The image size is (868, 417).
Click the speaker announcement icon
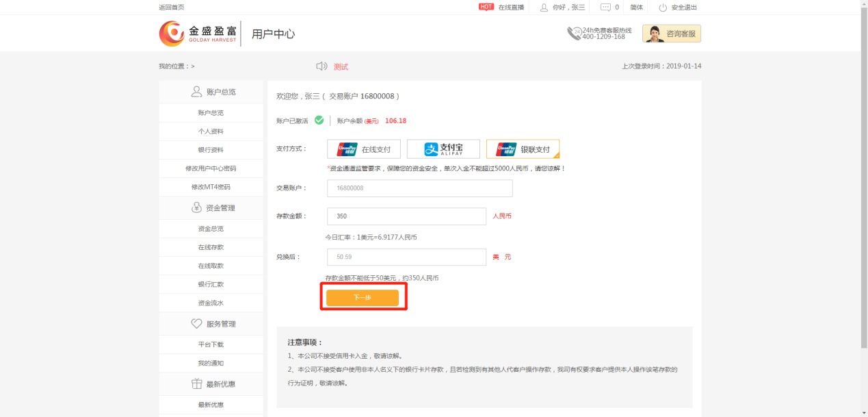coord(321,66)
